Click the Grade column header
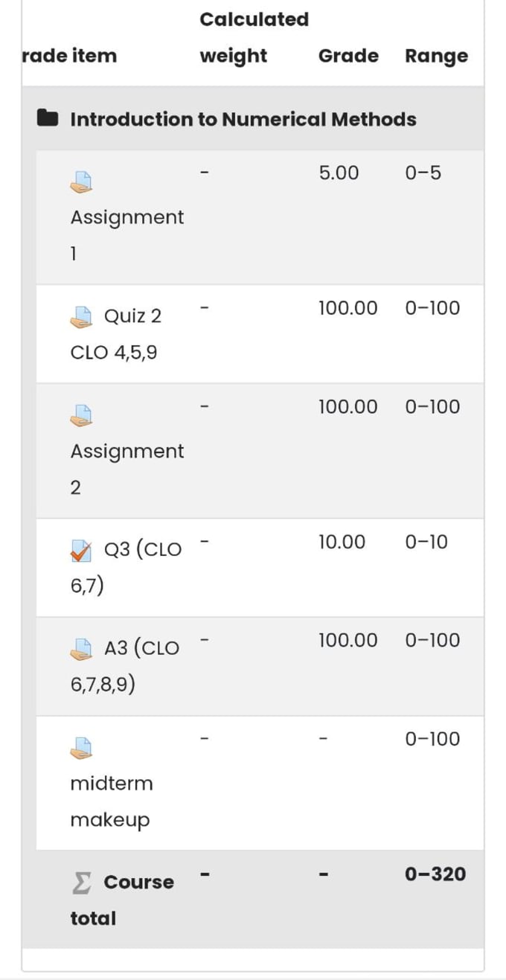Screen dimensions: 506x980 point(348,56)
